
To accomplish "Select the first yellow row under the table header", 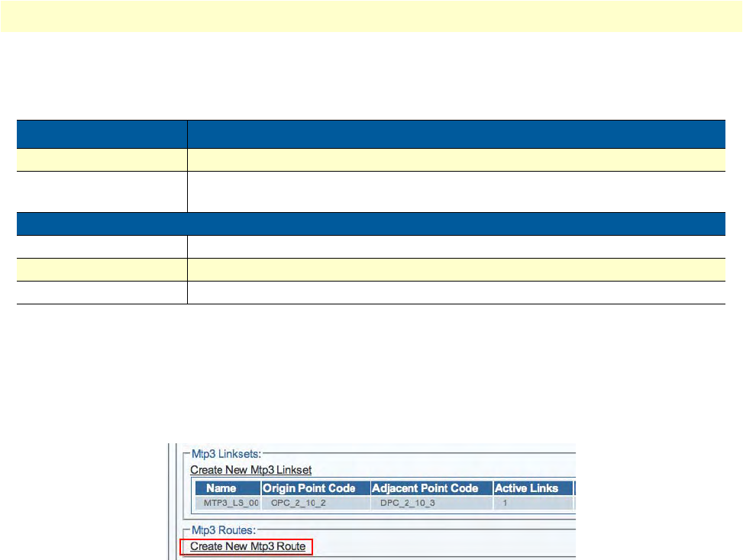I will tap(371, 159).
